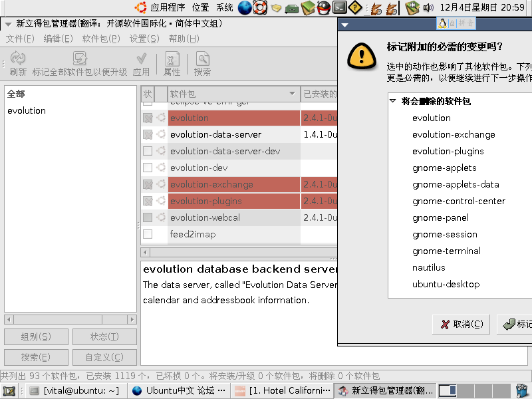Click the bottom-left 搜索(E) button
This screenshot has width=532, height=399.
(36, 357)
